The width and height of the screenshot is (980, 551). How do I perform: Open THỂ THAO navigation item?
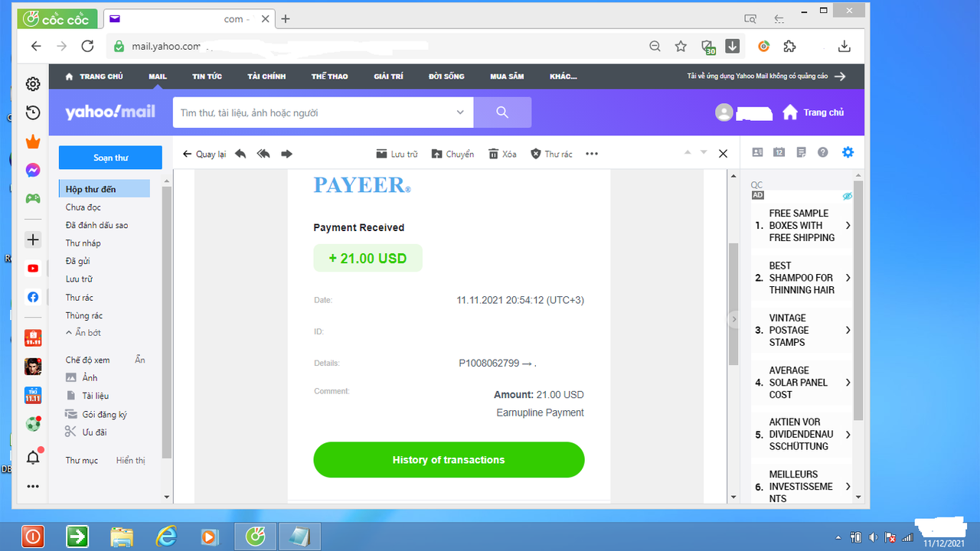[329, 77]
